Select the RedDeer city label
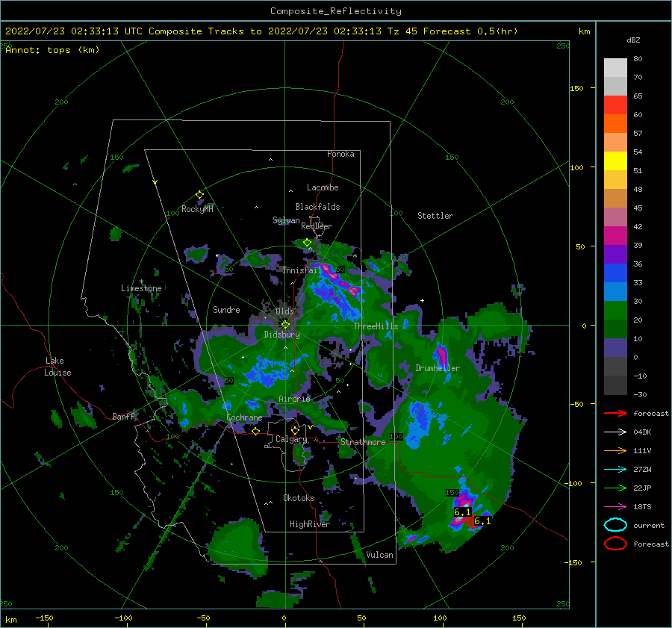 click(317, 226)
